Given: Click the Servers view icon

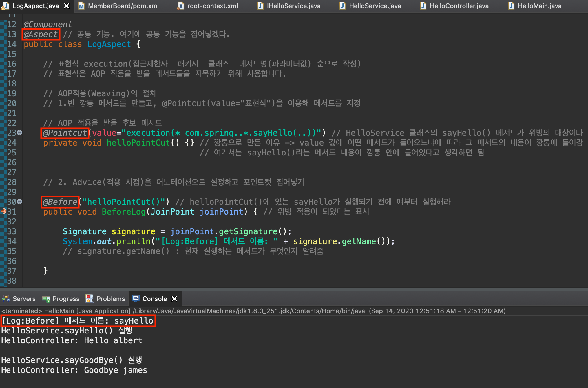Looking at the screenshot, I should pos(6,298).
